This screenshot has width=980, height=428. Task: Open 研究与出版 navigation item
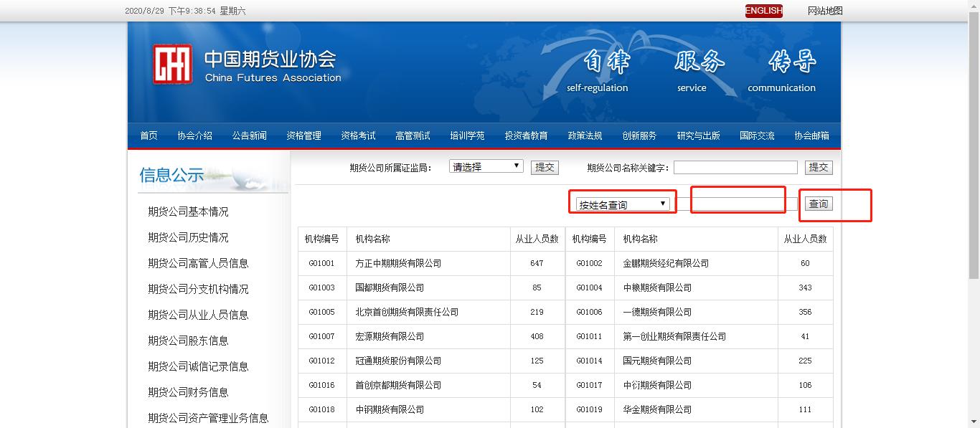pyautogui.click(x=699, y=135)
